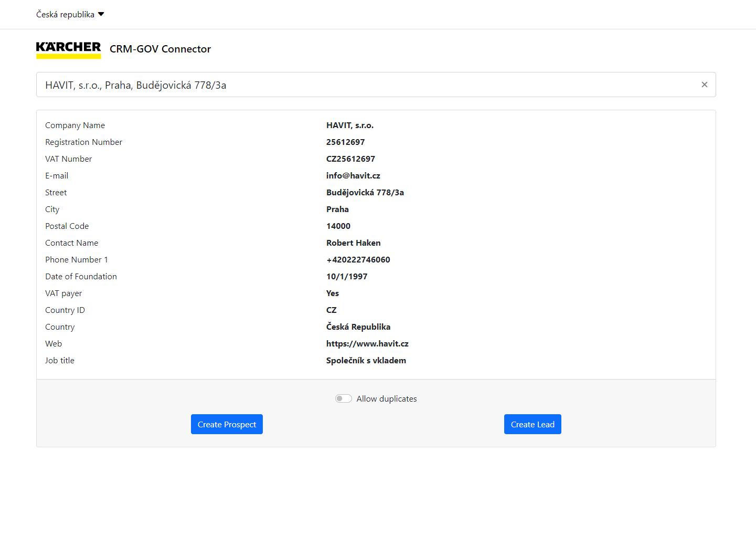Image resolution: width=756 pixels, height=536 pixels.
Task: Click the Contact Name Robert Haken
Action: [x=353, y=243]
